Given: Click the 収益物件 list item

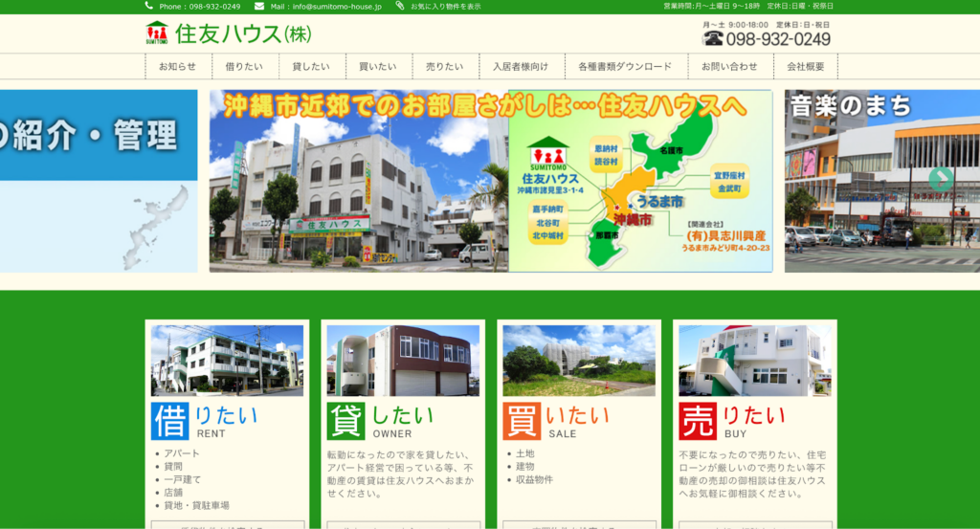Looking at the screenshot, I should [x=534, y=479].
